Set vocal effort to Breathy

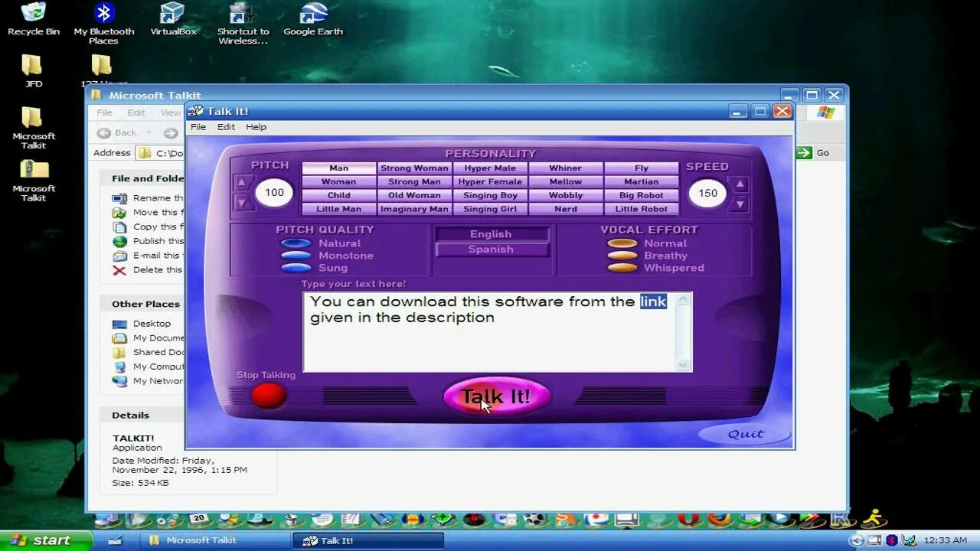coord(622,256)
